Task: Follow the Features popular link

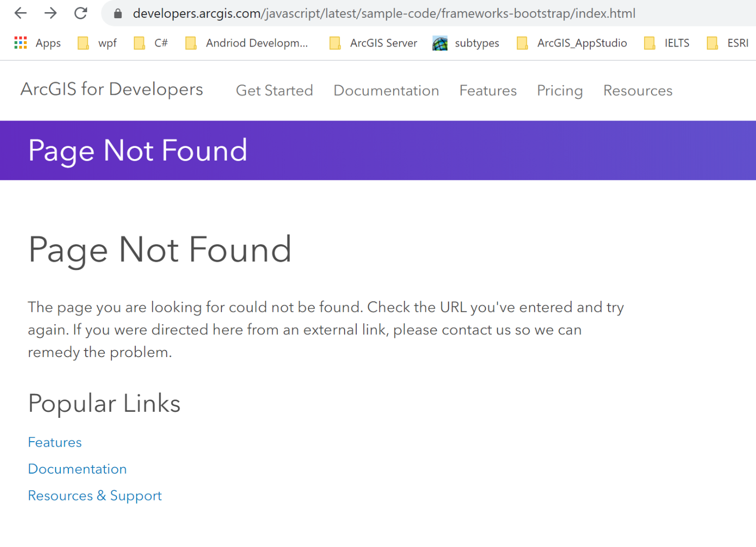Action: (x=55, y=442)
